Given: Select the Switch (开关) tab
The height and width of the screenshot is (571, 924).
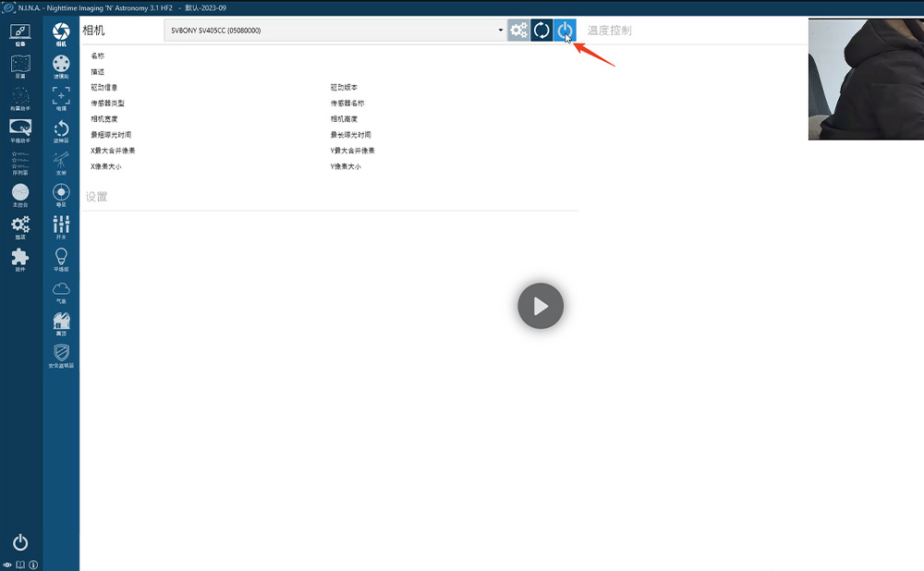Looking at the screenshot, I should tap(61, 227).
